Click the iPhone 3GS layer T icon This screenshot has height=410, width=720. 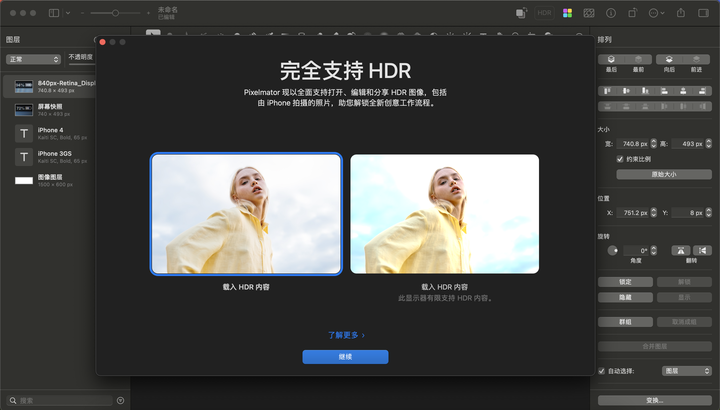(24, 157)
